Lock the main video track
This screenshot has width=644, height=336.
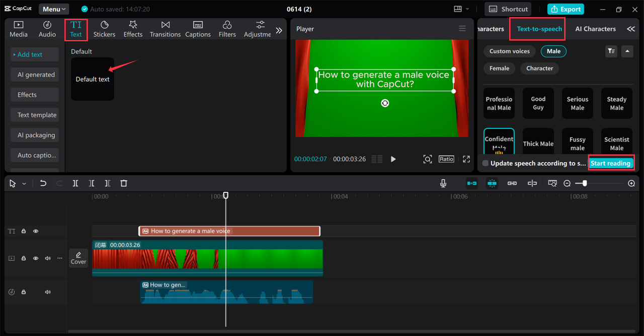click(23, 258)
